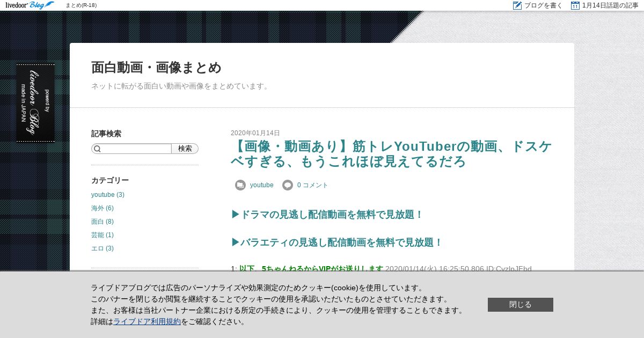
Task: Open 1月14日話題の記事 link
Action: (x=610, y=5)
